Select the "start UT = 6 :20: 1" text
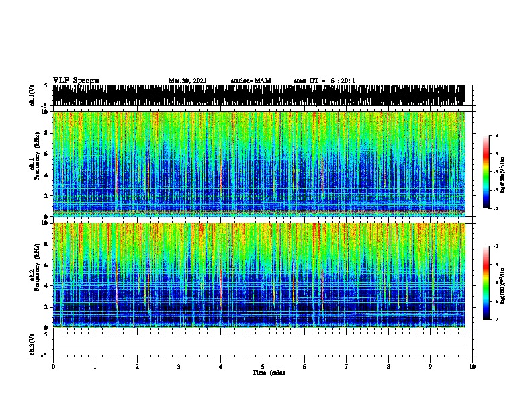 tap(324, 81)
